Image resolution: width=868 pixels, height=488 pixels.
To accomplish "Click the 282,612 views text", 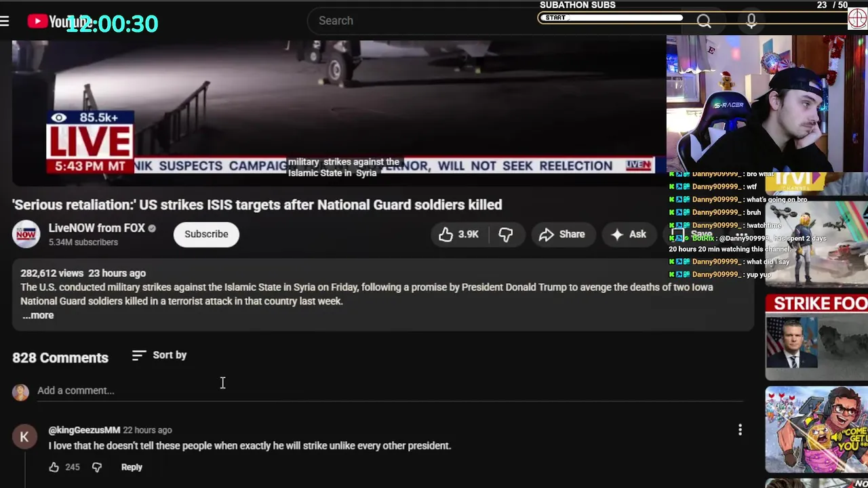I will coord(52,273).
